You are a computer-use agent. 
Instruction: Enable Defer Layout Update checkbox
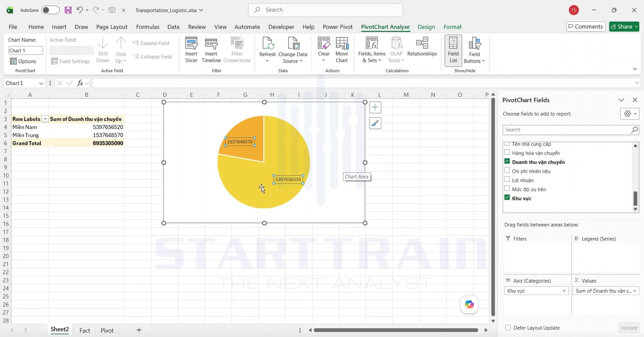[508, 328]
